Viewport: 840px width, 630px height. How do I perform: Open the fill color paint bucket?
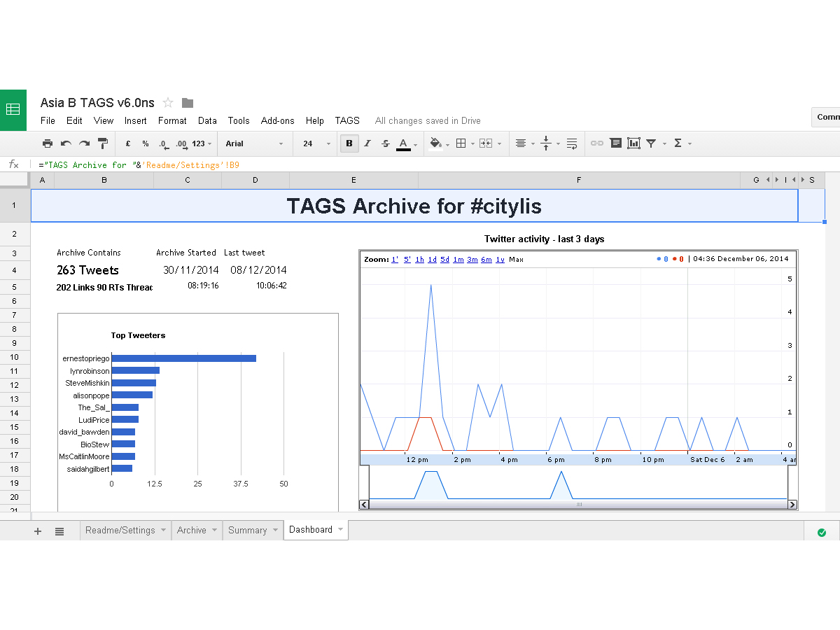(x=435, y=143)
